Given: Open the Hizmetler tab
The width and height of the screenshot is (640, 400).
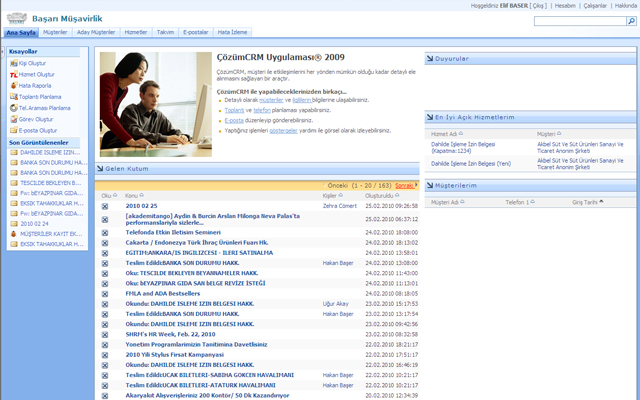Looking at the screenshot, I should (x=136, y=32).
